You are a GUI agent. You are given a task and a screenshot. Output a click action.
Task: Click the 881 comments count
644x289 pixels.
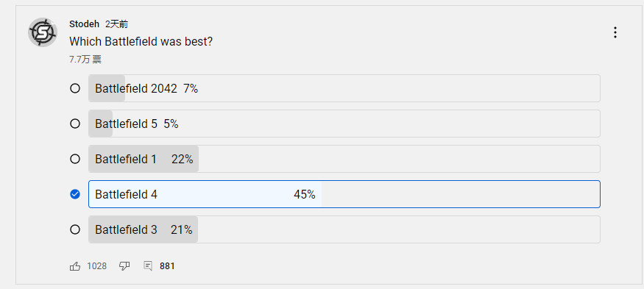[x=167, y=266]
